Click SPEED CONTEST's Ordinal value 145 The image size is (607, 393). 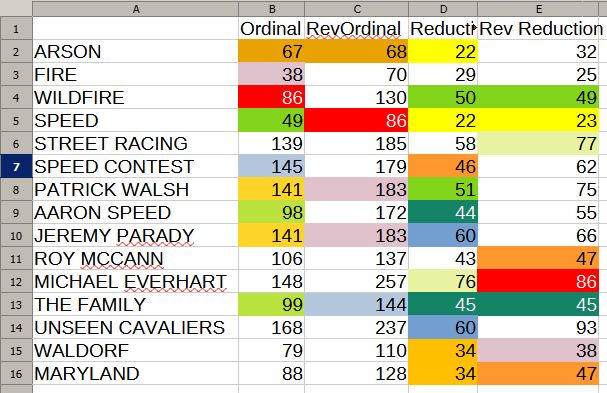[271, 166]
